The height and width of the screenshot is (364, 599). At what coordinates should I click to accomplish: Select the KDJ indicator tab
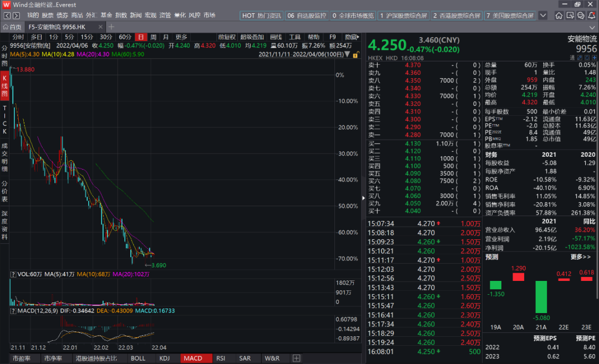tap(165, 358)
